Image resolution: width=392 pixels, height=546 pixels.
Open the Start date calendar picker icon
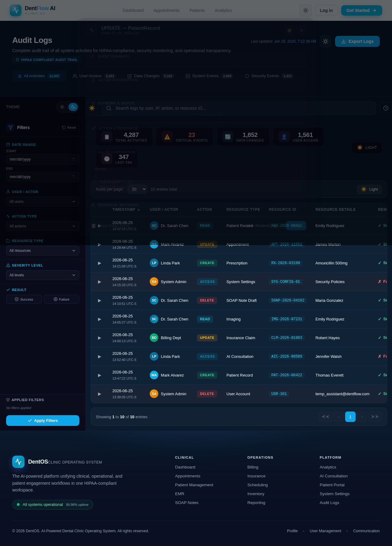(73, 159)
